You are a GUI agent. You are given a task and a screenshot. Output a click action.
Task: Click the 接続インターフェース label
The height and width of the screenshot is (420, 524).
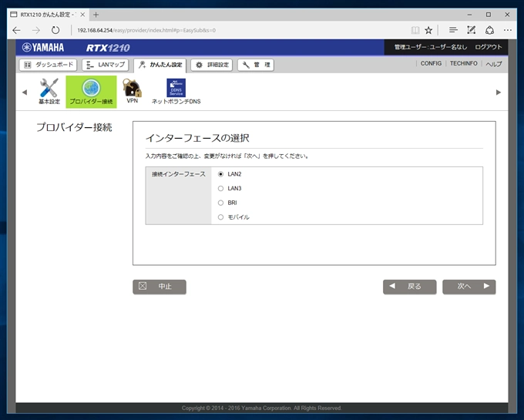tap(179, 174)
